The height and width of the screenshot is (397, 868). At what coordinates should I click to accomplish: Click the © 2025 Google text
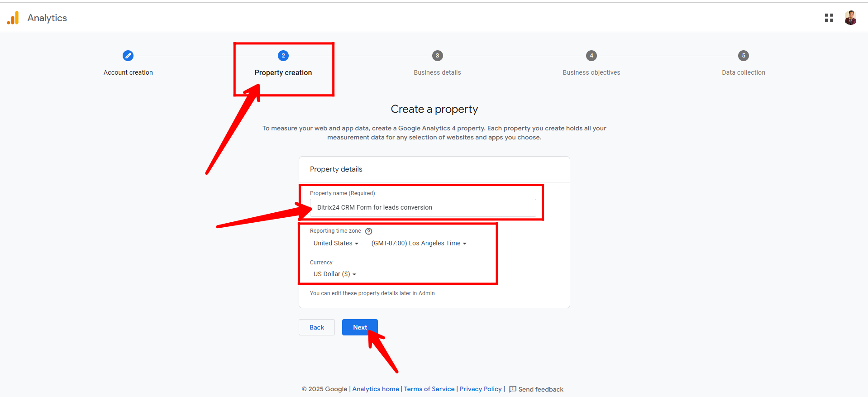click(324, 389)
